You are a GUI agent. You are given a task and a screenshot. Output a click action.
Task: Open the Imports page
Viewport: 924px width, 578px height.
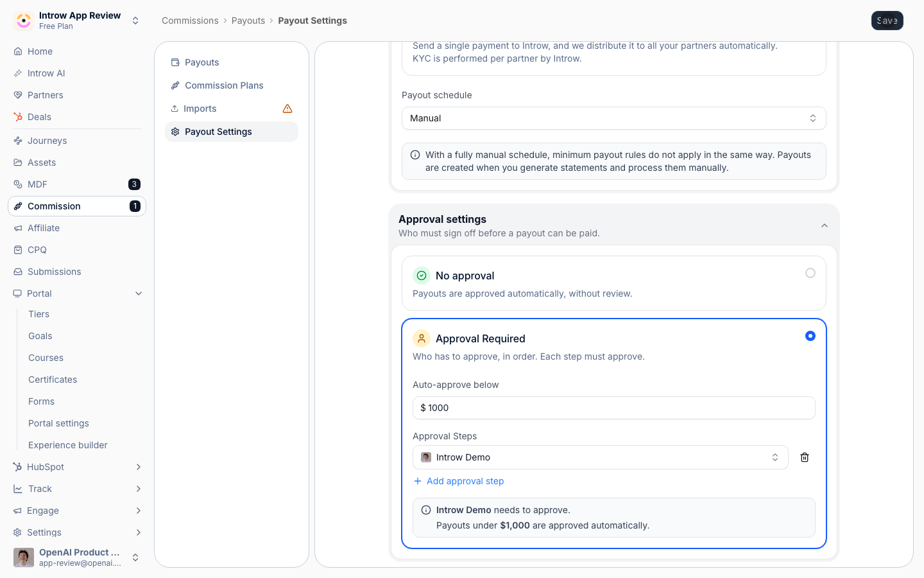tap(232, 109)
